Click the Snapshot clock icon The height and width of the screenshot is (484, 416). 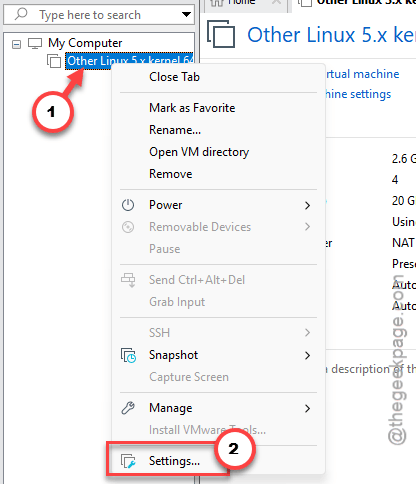pyautogui.click(x=128, y=355)
